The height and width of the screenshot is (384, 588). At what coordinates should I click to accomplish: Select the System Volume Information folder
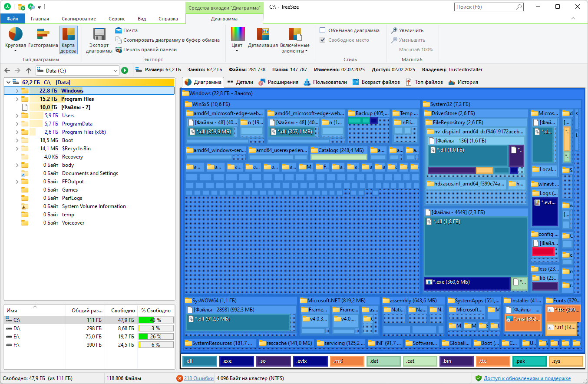coord(94,206)
